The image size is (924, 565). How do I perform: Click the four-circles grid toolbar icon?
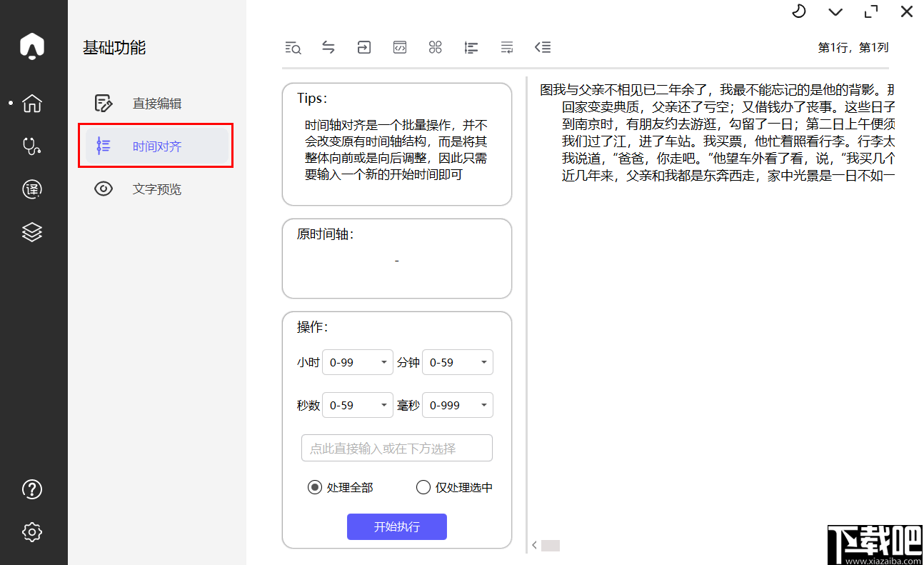pyautogui.click(x=436, y=48)
